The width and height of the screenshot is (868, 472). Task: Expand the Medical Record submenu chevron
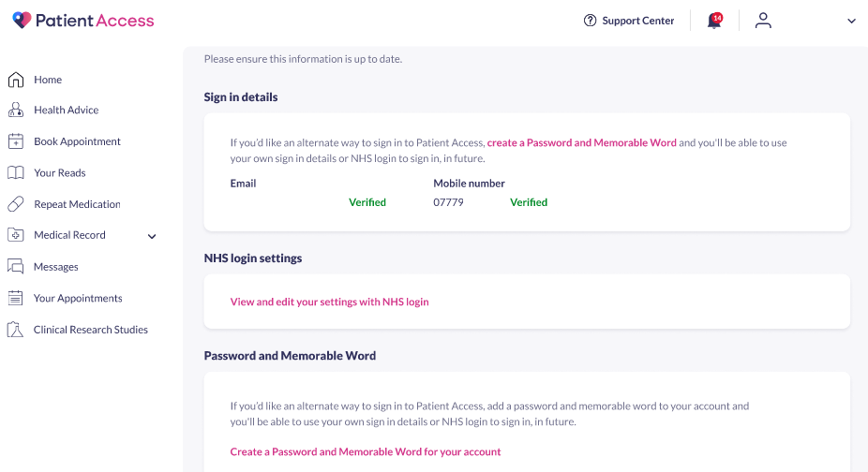click(153, 236)
